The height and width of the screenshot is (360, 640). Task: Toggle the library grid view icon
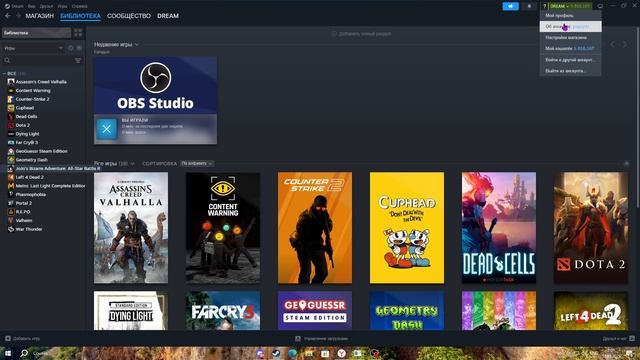[x=78, y=33]
